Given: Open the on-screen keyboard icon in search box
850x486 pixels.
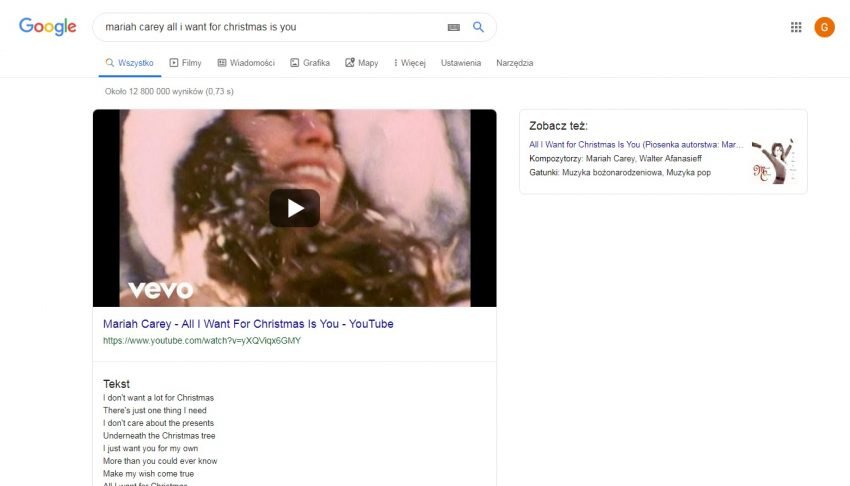Looking at the screenshot, I should pos(454,27).
